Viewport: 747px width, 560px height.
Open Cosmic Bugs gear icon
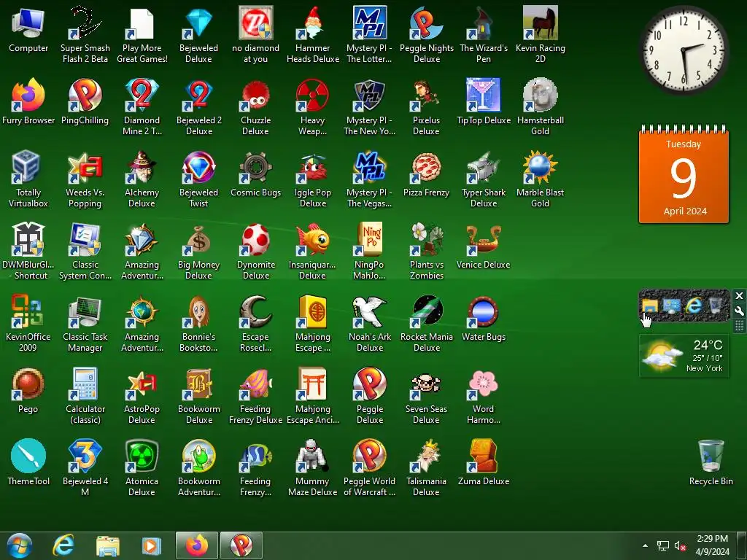256,167
